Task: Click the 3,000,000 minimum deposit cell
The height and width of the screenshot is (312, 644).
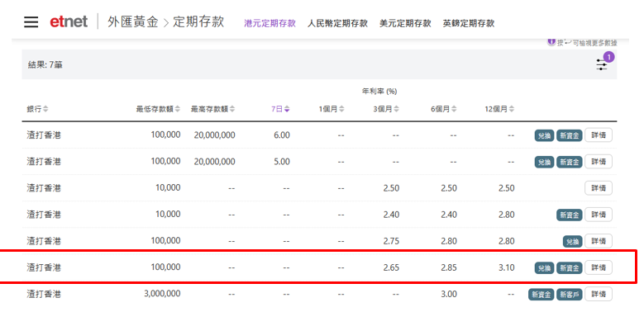Action: [162, 294]
